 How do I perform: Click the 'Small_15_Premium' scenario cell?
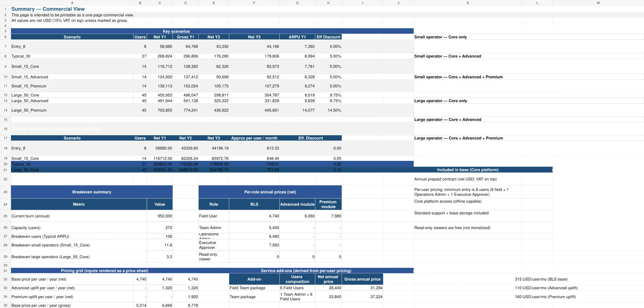72,86
